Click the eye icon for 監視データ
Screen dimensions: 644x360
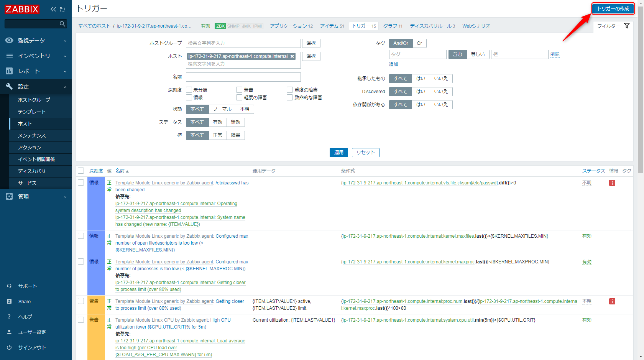pyautogui.click(x=9, y=40)
